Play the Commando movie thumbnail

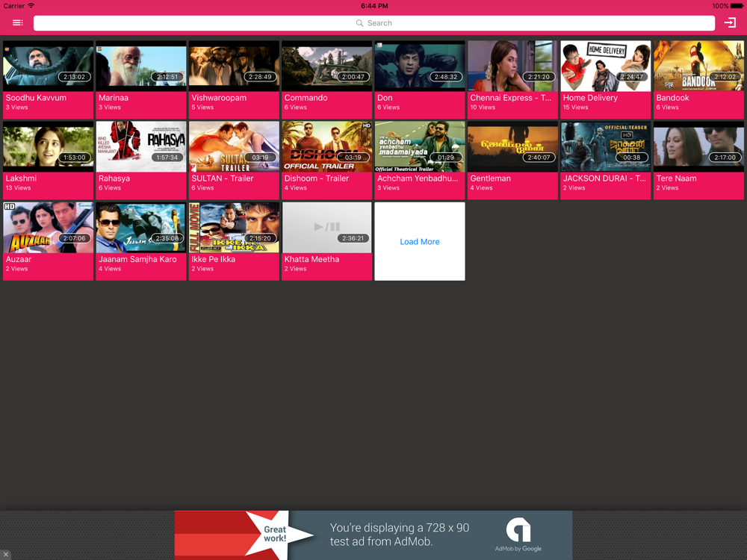[327, 66]
